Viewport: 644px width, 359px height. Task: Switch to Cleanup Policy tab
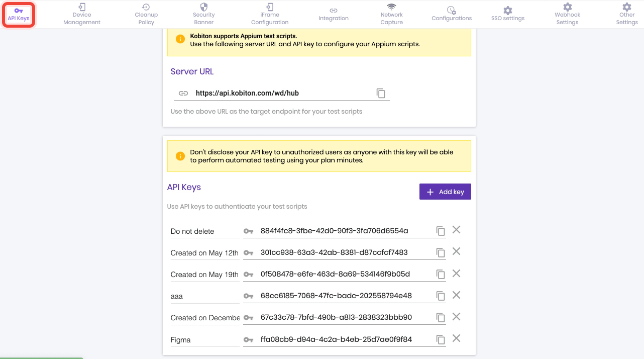click(146, 15)
